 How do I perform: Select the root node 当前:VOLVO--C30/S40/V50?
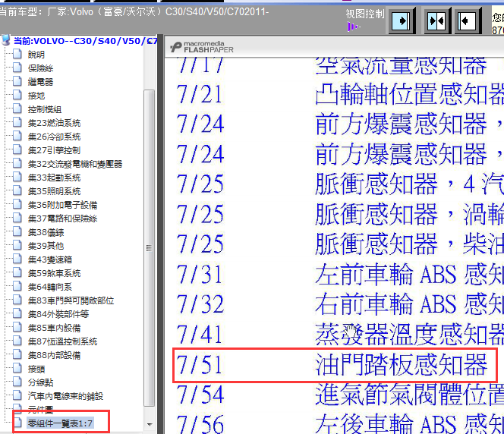pos(85,41)
